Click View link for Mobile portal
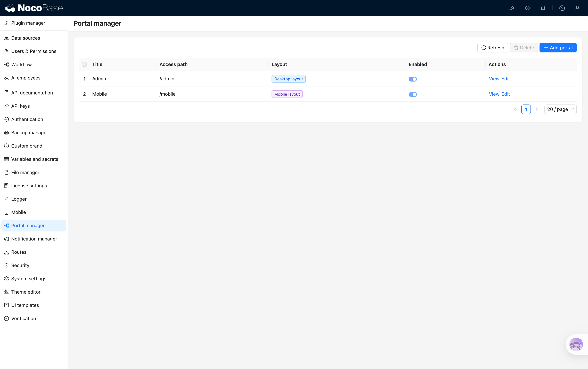Screen dimensions: 588x369 (494, 94)
